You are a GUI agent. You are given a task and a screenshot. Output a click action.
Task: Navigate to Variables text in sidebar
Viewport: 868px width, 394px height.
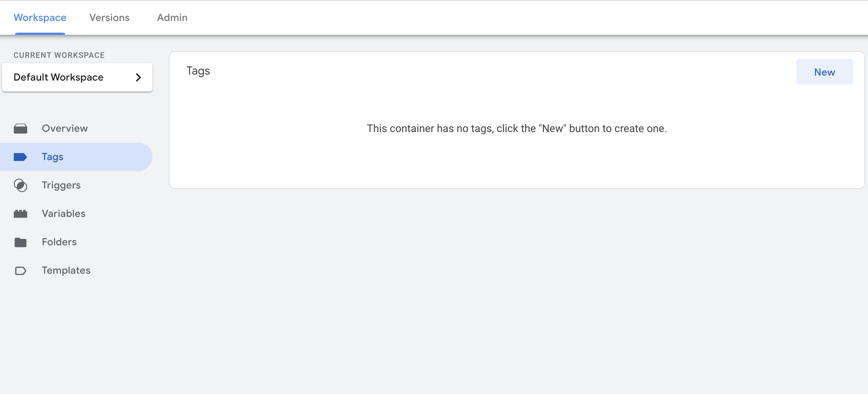(x=63, y=214)
